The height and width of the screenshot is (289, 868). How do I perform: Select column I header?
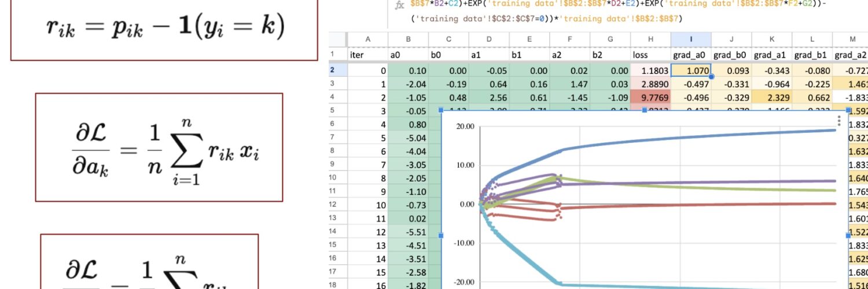pos(691,39)
